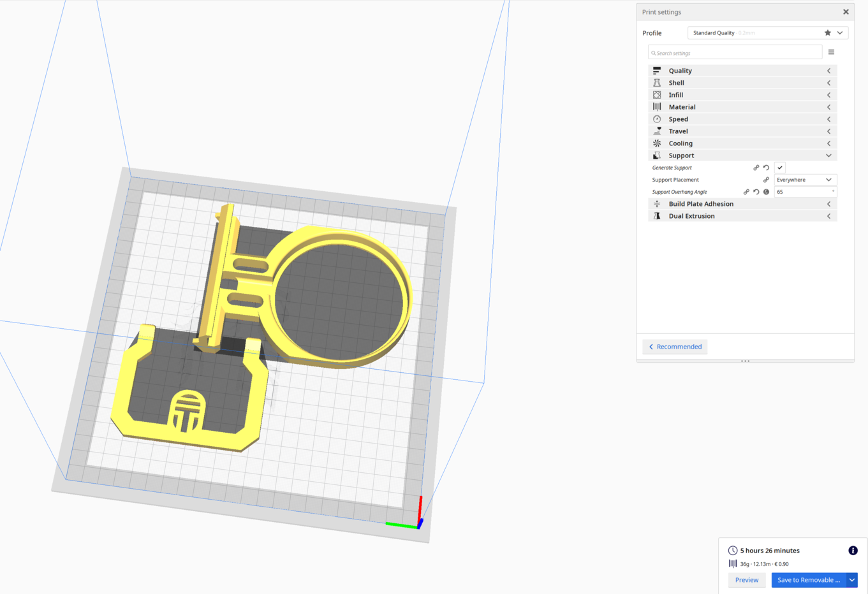Click link icon for Generate Support
Screen dimensions: 868x594
point(756,168)
